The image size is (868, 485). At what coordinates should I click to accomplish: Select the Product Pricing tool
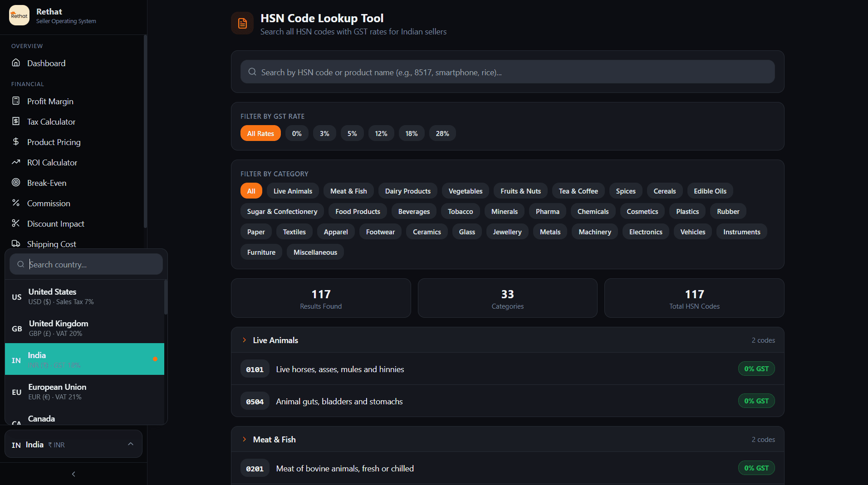pyautogui.click(x=53, y=142)
